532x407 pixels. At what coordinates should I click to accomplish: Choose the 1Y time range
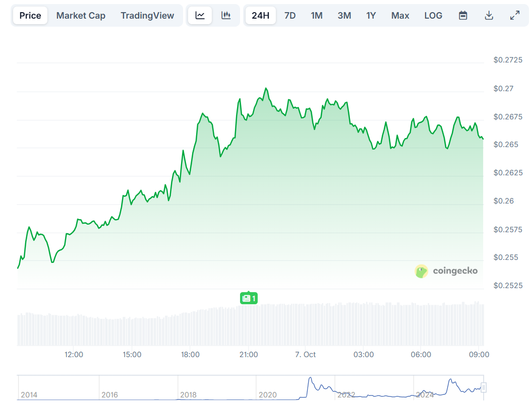click(371, 16)
